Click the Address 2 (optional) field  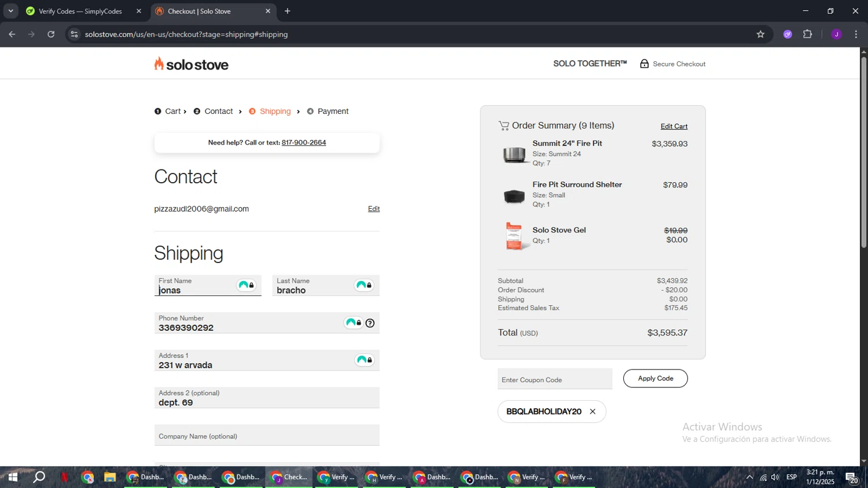tap(267, 398)
